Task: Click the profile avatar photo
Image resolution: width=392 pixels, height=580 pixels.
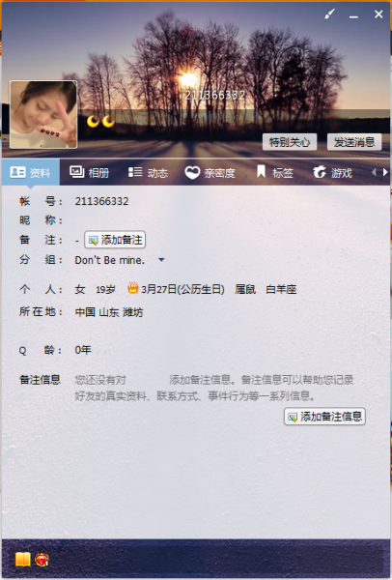Action: tap(43, 115)
